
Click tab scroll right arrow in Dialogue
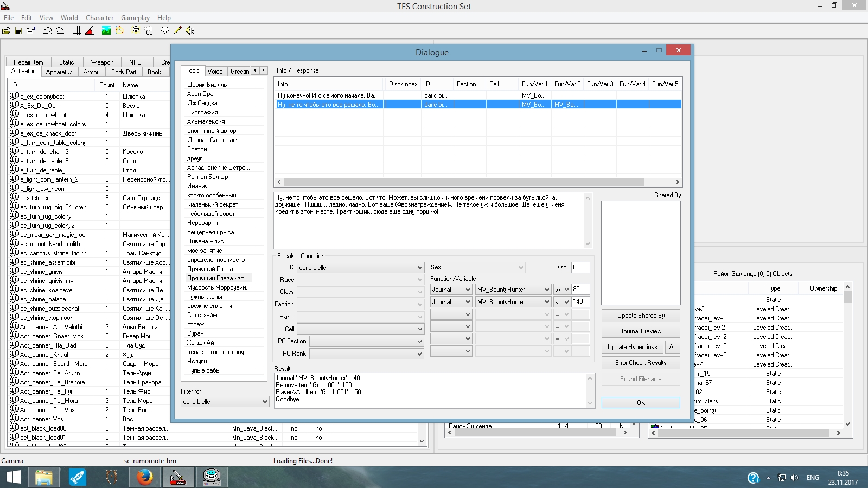coord(264,70)
